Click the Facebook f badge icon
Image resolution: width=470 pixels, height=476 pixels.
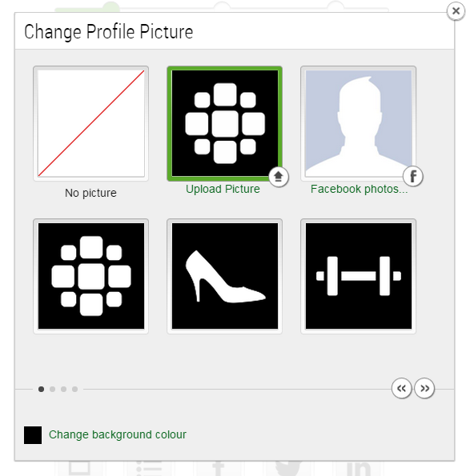(413, 176)
